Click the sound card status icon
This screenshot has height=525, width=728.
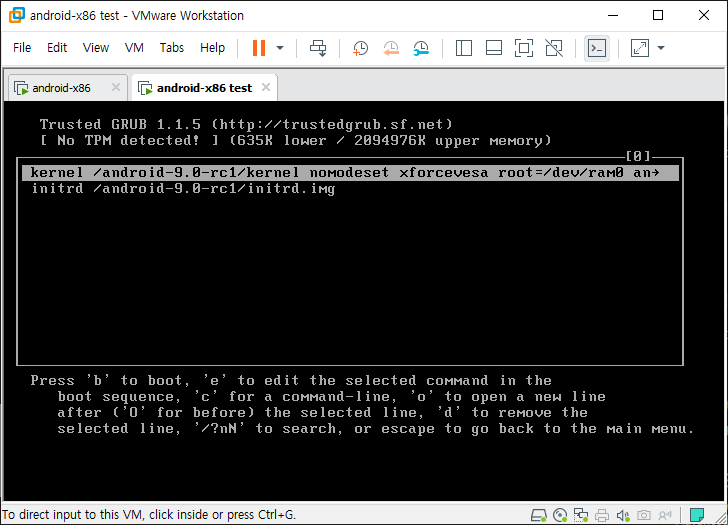623,515
